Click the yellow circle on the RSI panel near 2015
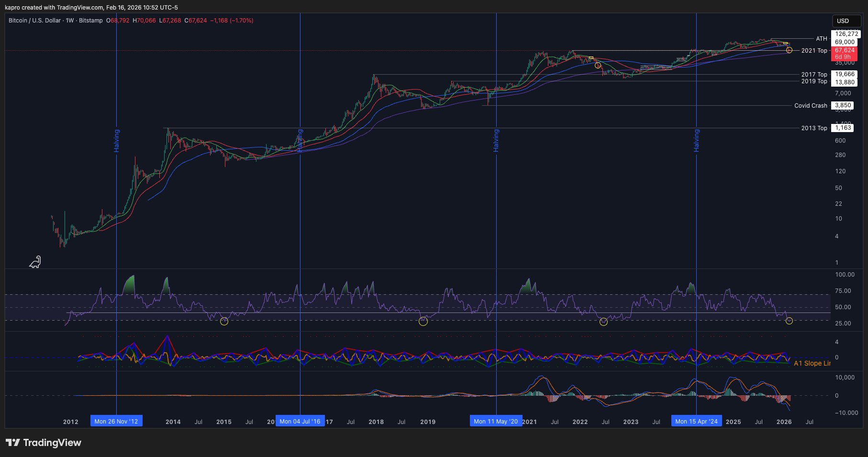 click(223, 322)
